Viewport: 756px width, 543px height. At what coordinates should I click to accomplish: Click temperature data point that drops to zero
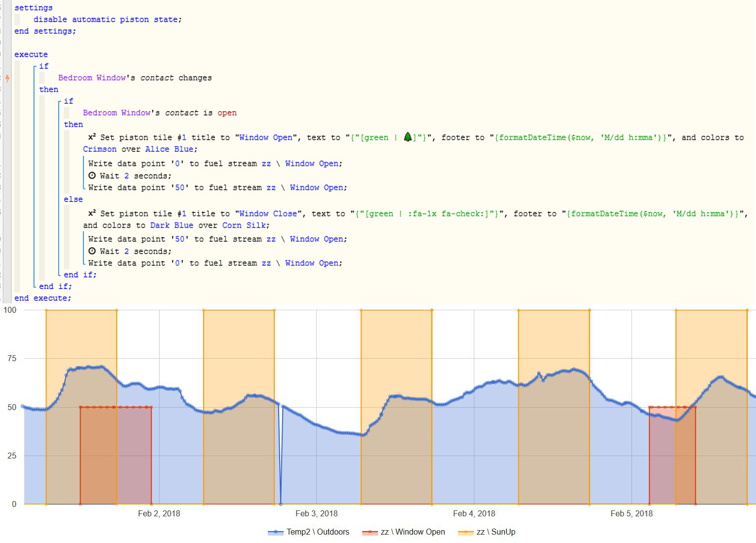click(281, 504)
